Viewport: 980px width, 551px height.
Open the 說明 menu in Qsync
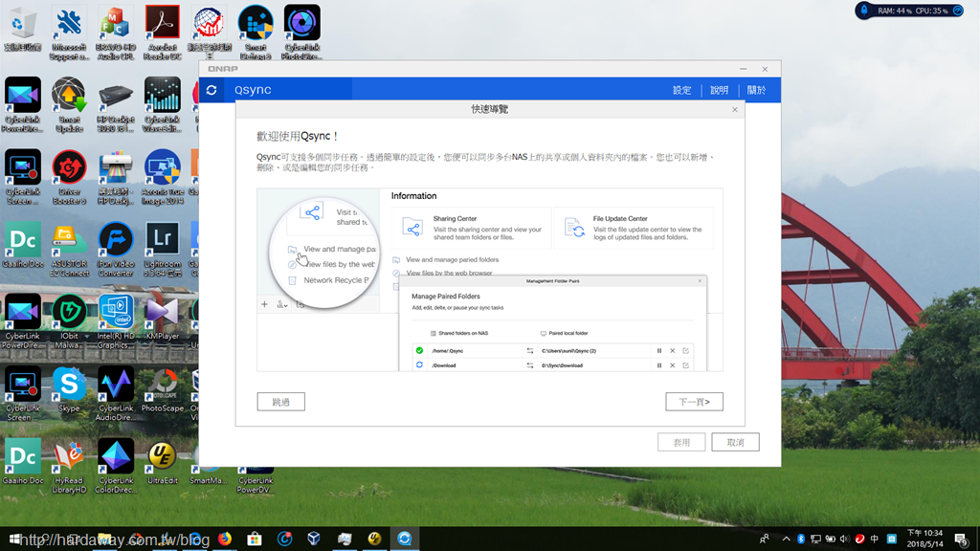(x=720, y=90)
